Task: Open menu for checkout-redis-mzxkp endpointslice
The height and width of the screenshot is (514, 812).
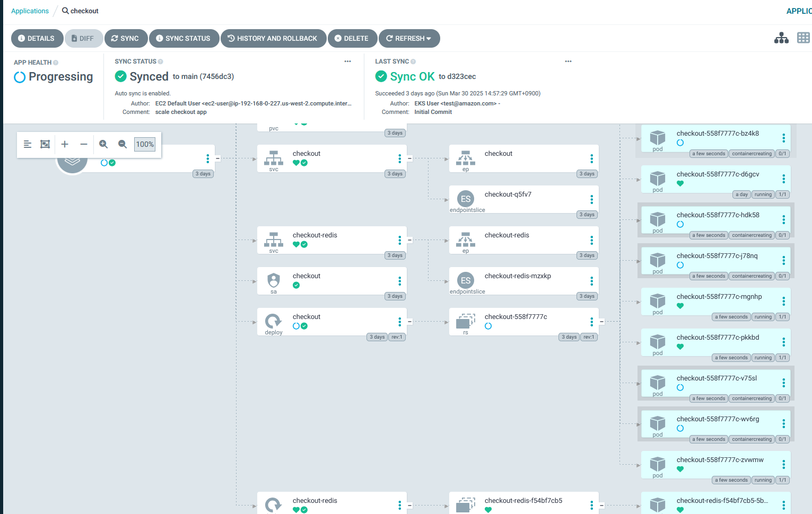Action: pos(591,281)
